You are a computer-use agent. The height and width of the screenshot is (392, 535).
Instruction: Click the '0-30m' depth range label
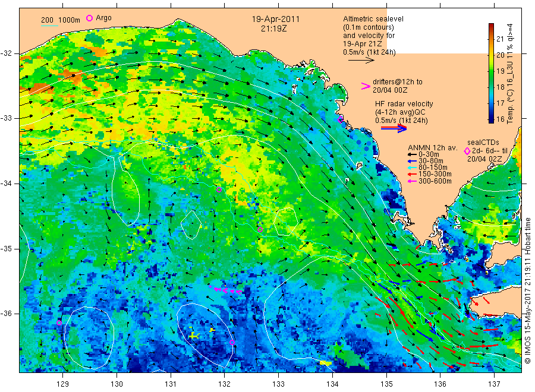(x=429, y=154)
